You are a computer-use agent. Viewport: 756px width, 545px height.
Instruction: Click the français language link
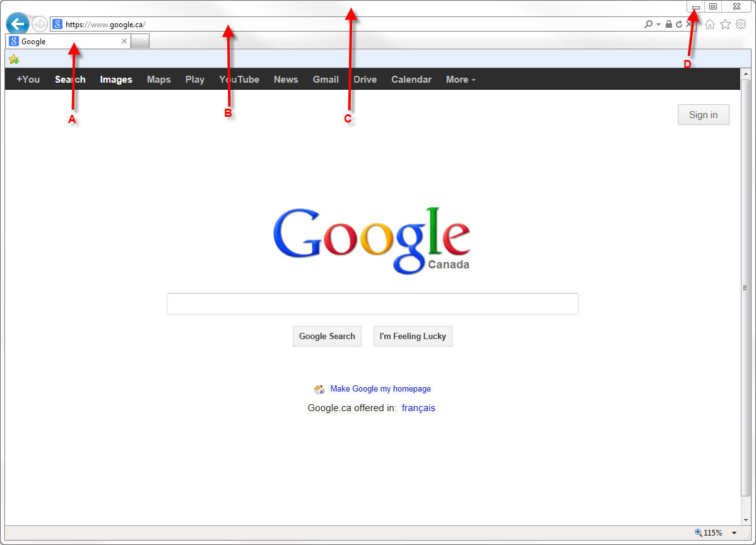coord(418,408)
